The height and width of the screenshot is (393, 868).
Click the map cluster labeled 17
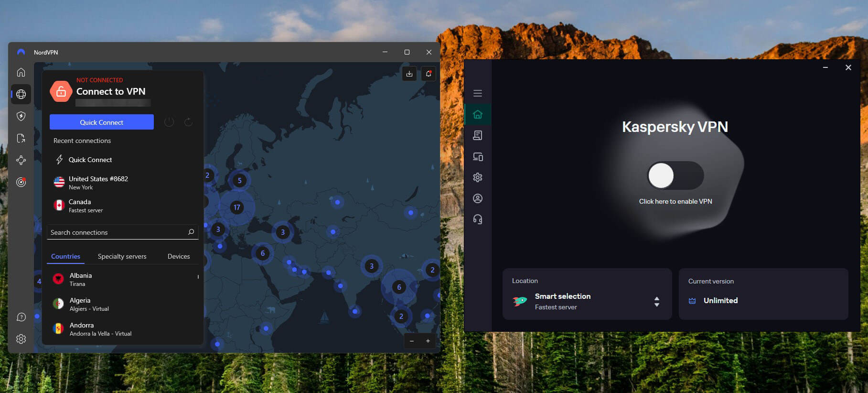(237, 207)
